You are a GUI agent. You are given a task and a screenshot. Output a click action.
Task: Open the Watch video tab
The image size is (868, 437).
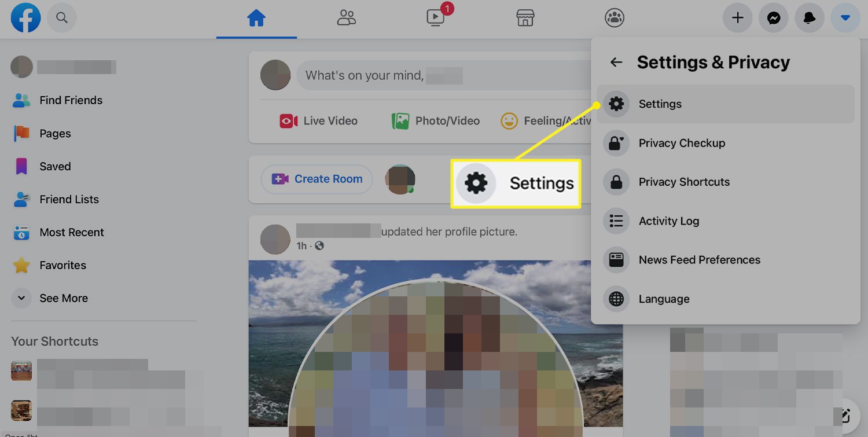click(436, 18)
